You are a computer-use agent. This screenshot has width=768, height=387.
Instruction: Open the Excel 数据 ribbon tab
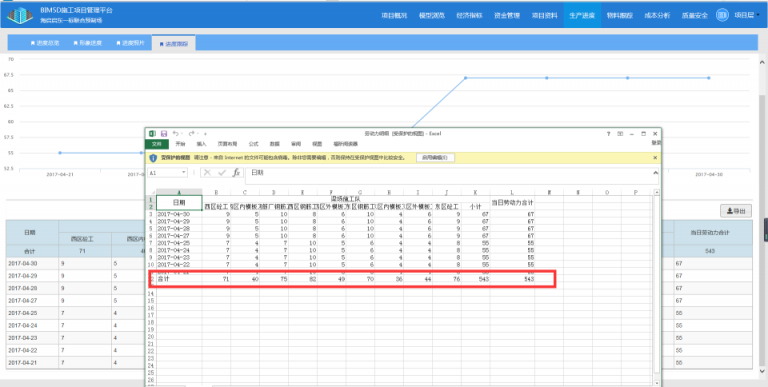click(x=274, y=144)
